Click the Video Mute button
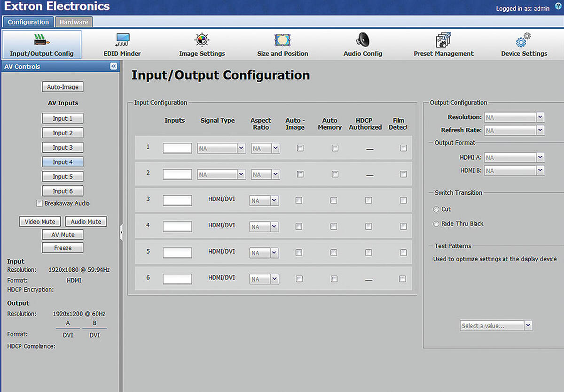Screen dimensions: 564x392 [x=40, y=222]
